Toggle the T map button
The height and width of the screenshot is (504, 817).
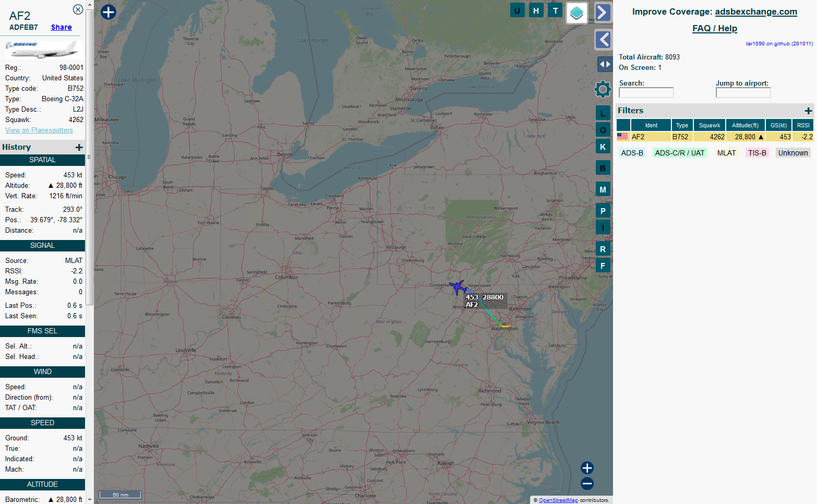[555, 10]
